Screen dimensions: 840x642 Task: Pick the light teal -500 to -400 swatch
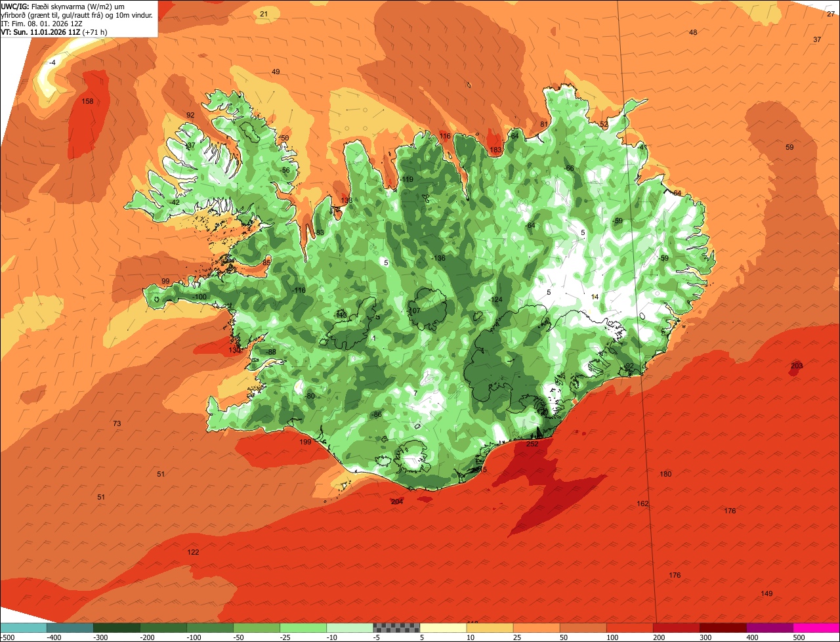(23, 628)
